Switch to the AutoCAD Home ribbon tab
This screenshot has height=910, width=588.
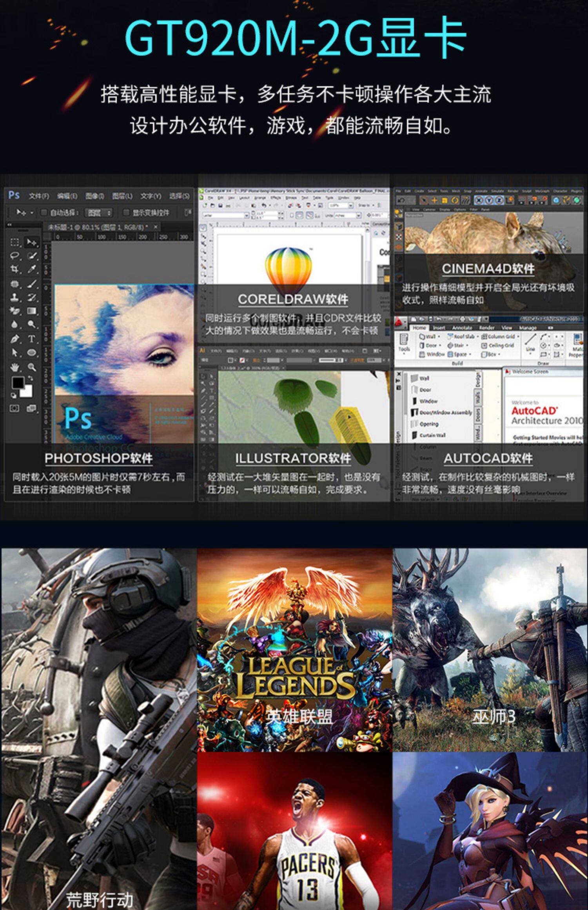(x=419, y=328)
